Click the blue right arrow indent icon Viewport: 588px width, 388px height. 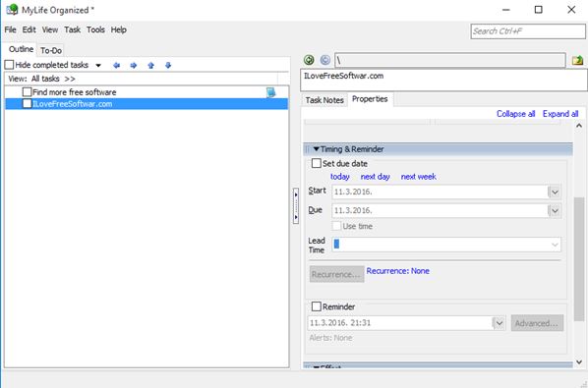coord(134,65)
